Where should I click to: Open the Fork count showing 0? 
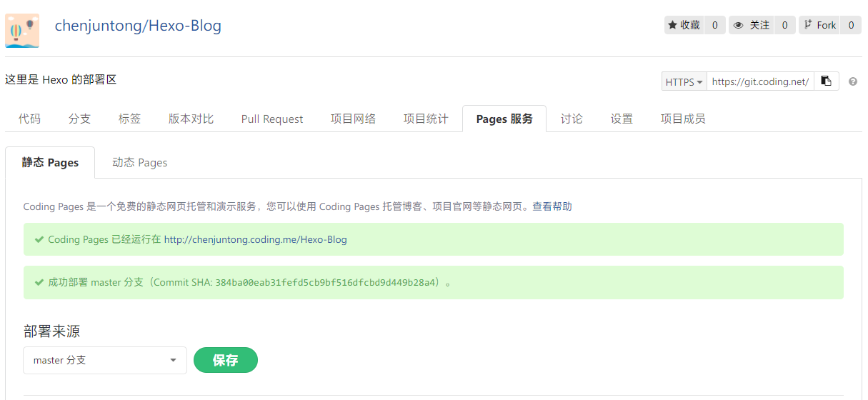(851, 25)
